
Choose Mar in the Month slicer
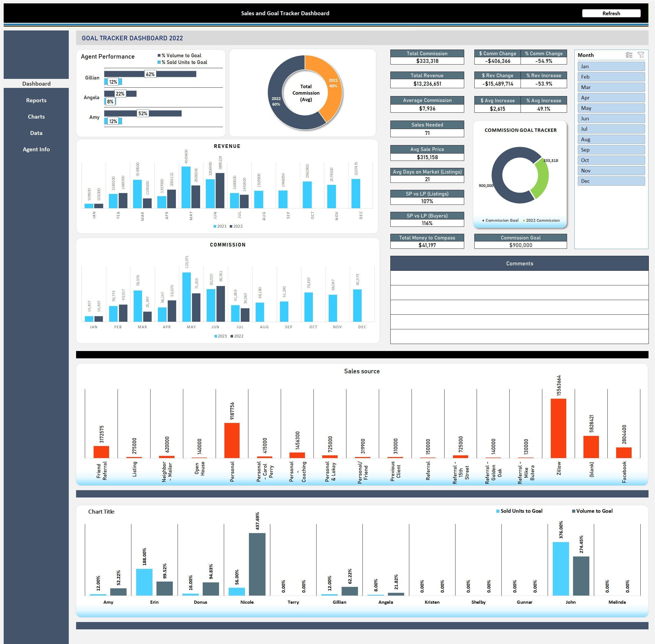611,87
